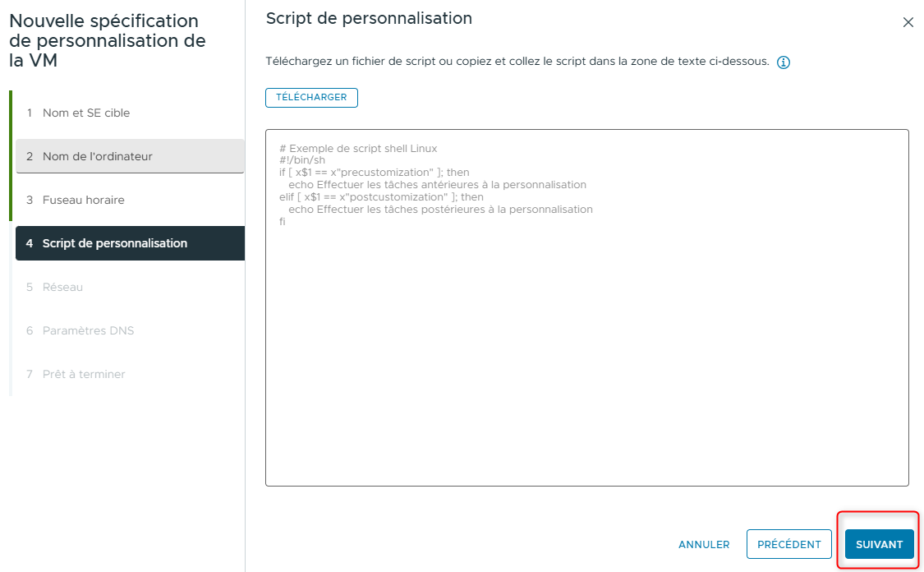The width and height of the screenshot is (924, 572).
Task: Close the Script de personnalisation dialog
Action: [x=908, y=22]
